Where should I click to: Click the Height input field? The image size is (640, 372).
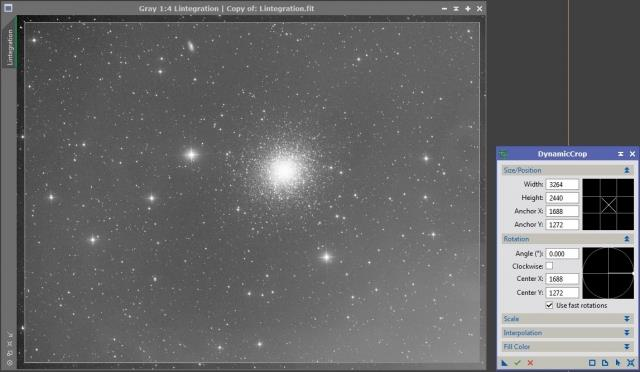pyautogui.click(x=562, y=198)
